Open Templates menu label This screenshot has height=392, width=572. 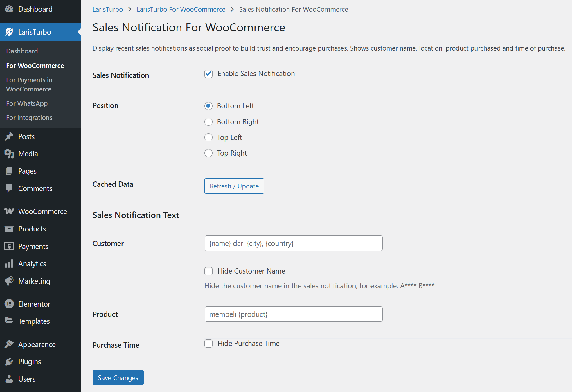pos(34,321)
